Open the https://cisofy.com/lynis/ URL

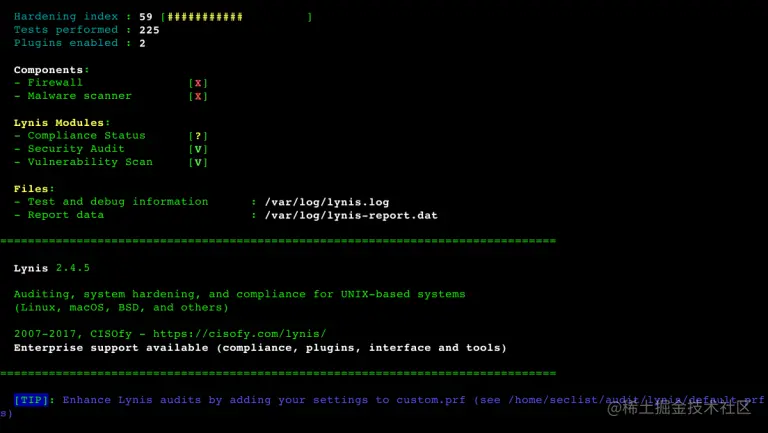pos(240,334)
